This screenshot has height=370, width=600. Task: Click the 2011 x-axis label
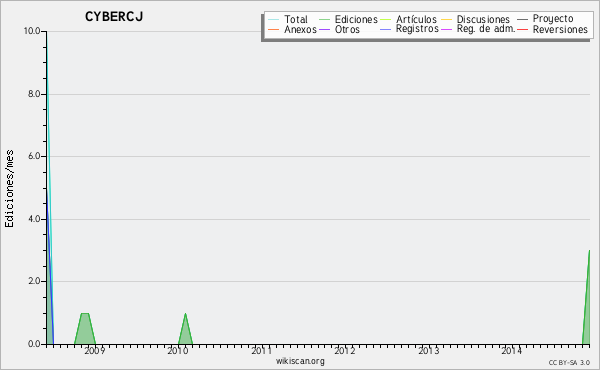(261, 350)
